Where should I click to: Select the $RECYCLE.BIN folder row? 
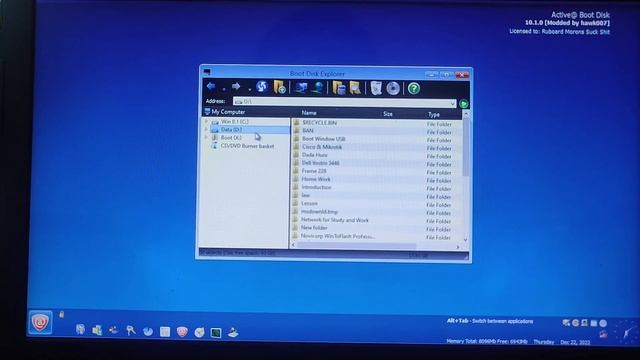pos(376,123)
